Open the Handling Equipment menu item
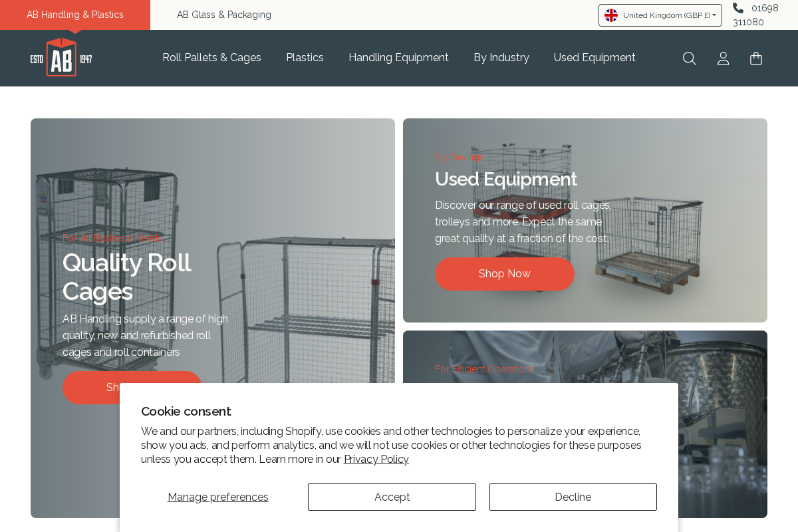The width and height of the screenshot is (798, 532). [398, 58]
